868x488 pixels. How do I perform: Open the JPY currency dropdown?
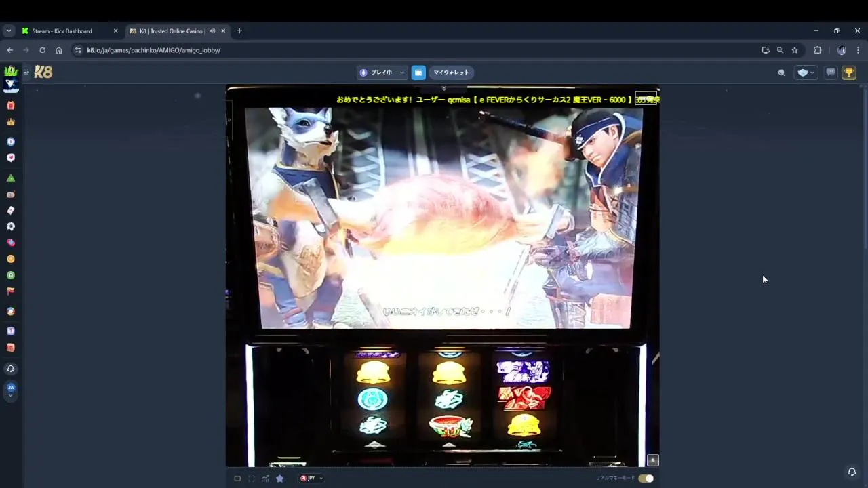coord(311,479)
